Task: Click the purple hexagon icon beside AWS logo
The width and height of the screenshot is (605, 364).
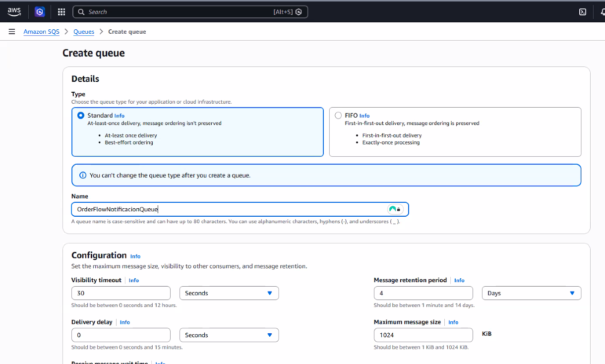Action: click(x=40, y=12)
